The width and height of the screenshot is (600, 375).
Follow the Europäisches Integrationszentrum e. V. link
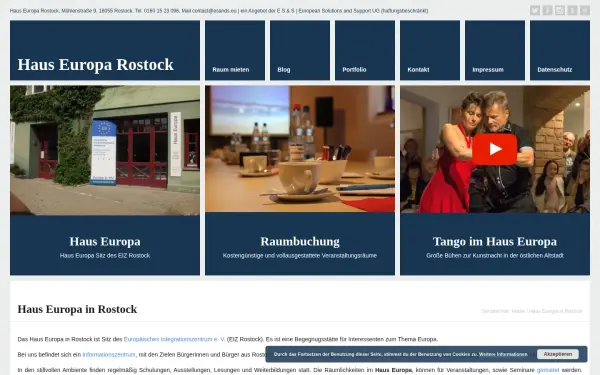click(x=174, y=339)
